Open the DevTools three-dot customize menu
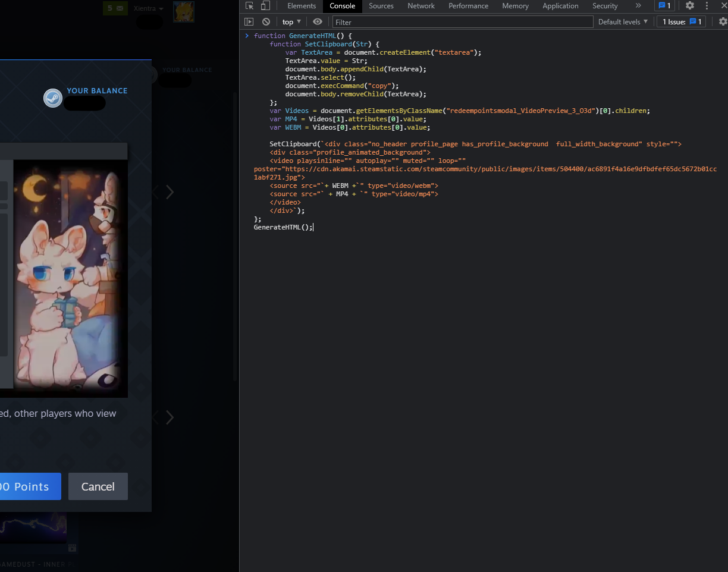The height and width of the screenshot is (572, 728). pos(707,6)
